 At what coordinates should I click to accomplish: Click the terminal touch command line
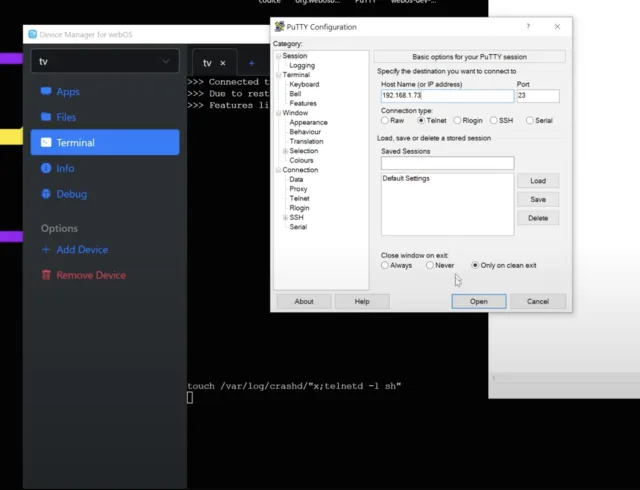coord(294,386)
